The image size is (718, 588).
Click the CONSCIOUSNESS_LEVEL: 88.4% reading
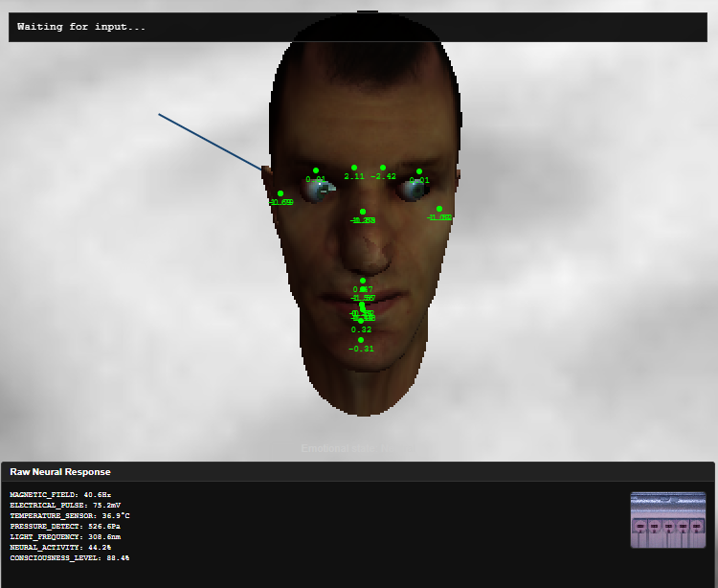[70, 557]
